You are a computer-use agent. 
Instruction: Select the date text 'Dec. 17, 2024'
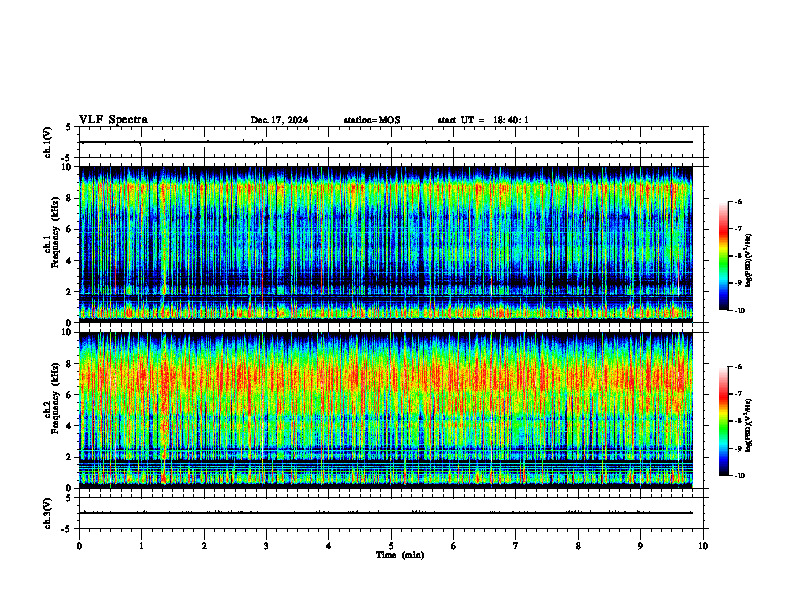point(279,120)
